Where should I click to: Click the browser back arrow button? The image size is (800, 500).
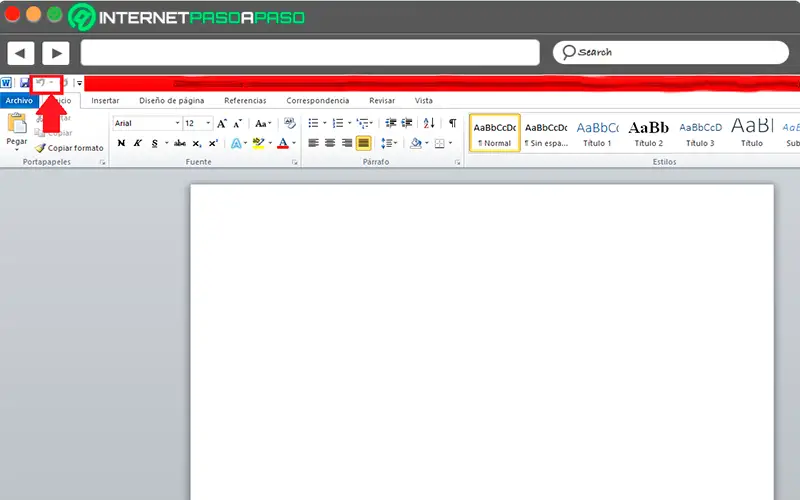click(20, 53)
